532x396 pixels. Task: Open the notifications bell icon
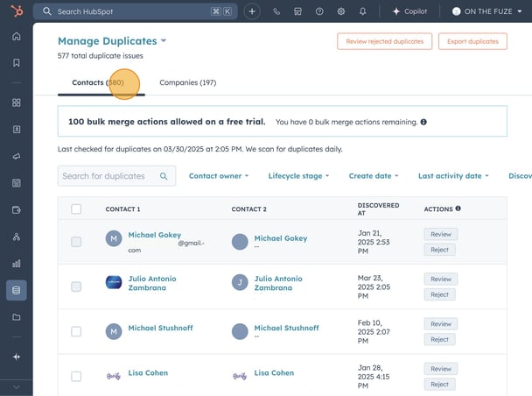(x=363, y=11)
